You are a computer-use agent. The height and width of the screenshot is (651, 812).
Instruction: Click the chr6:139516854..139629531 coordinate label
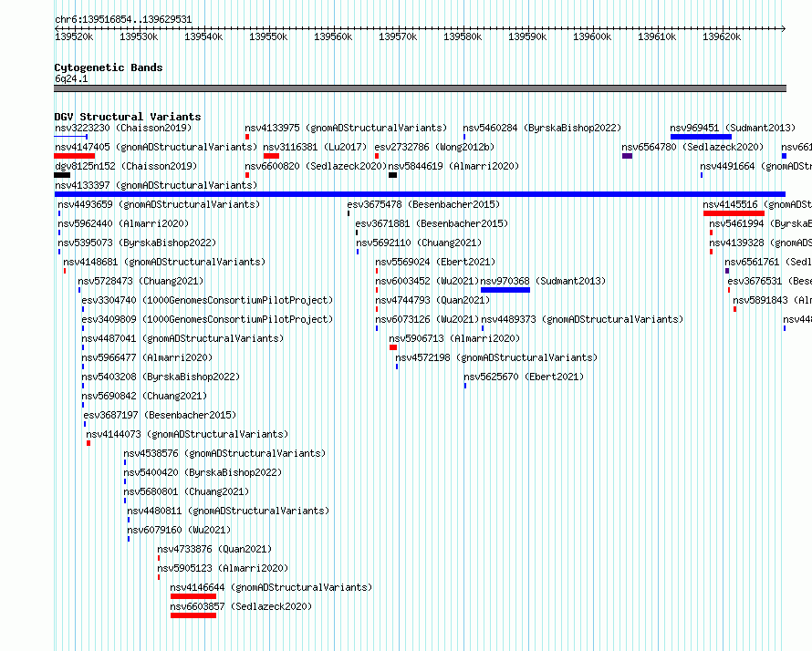[x=123, y=20]
